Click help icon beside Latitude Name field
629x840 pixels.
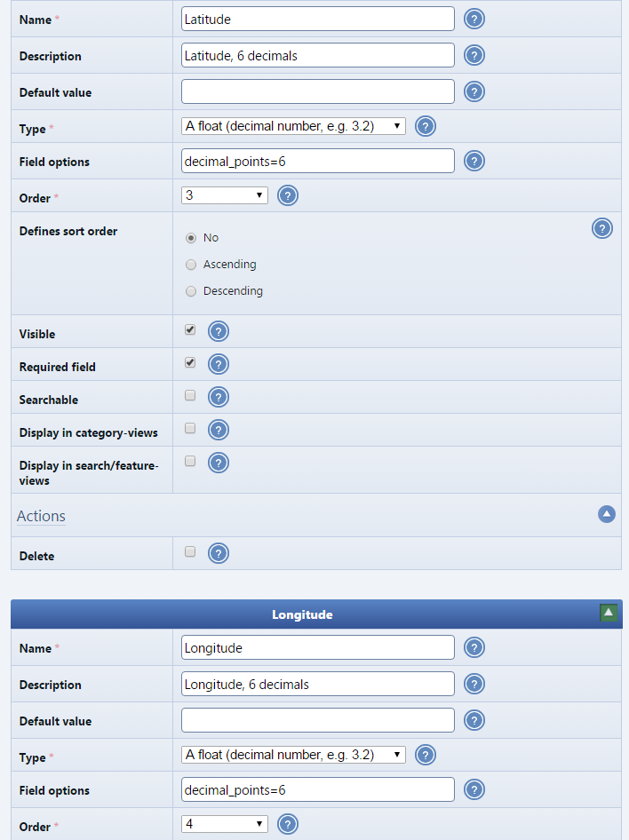(474, 19)
